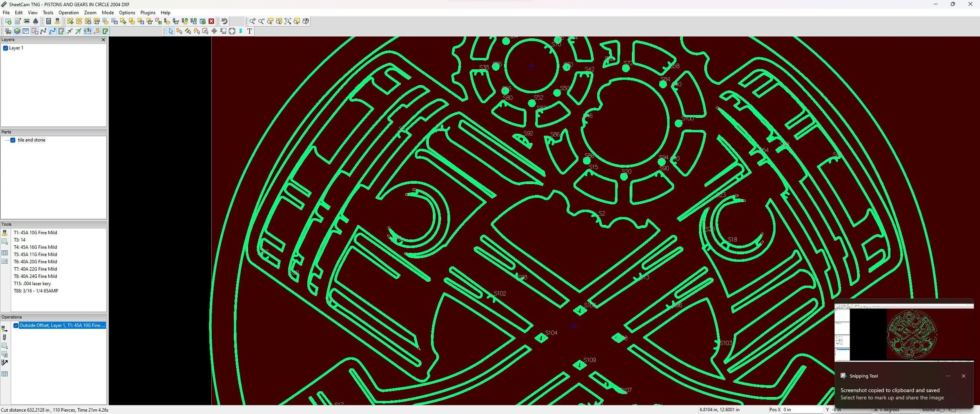The height and width of the screenshot is (414, 980).
Task: Click the Cut distance status bar text
Action: pos(54,410)
